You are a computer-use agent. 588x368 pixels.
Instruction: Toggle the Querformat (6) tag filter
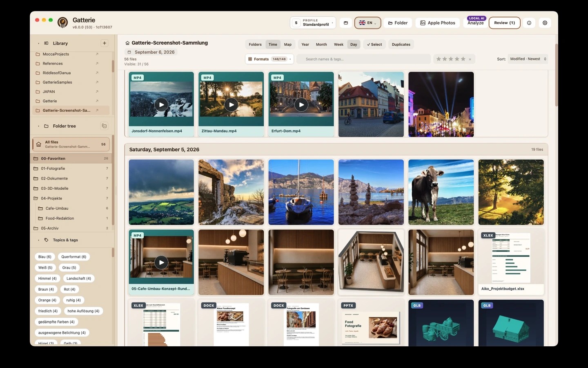(74, 257)
